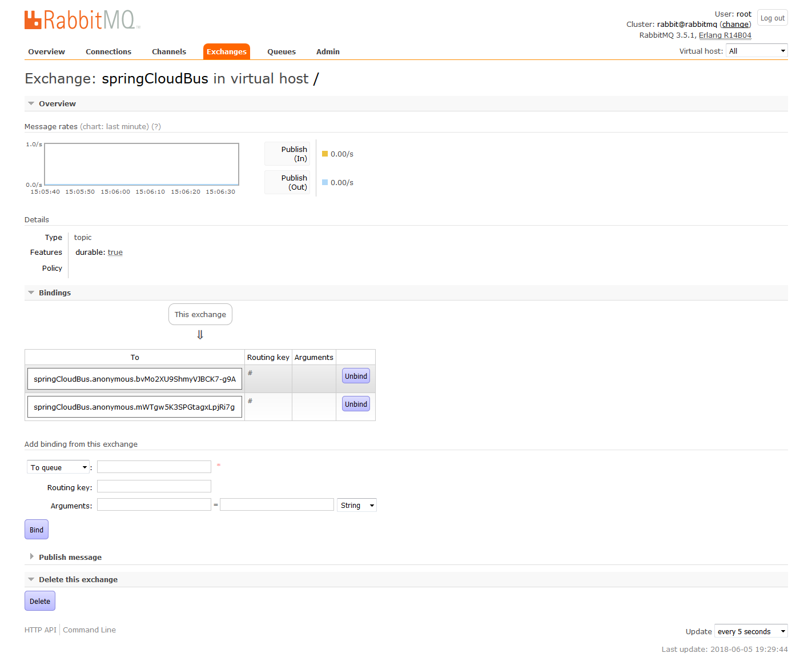Click the Arguments value input field

[x=277, y=504]
